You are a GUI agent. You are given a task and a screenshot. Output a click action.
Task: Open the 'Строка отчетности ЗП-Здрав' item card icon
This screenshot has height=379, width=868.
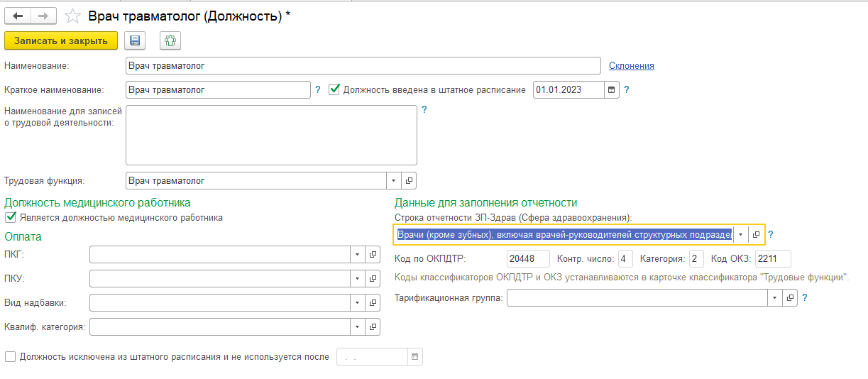point(756,234)
